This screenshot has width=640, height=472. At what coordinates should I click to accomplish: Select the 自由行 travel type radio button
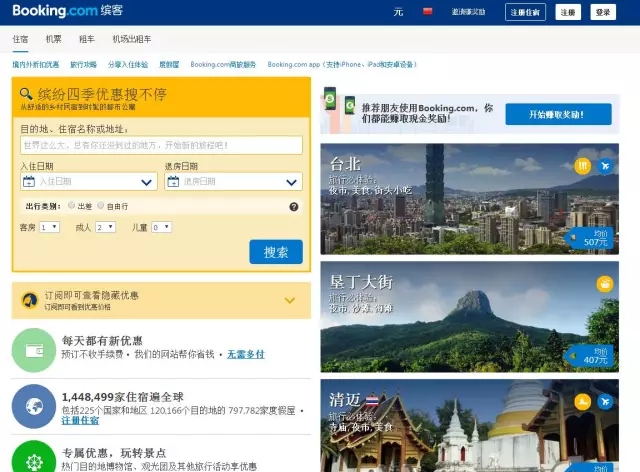(100, 205)
